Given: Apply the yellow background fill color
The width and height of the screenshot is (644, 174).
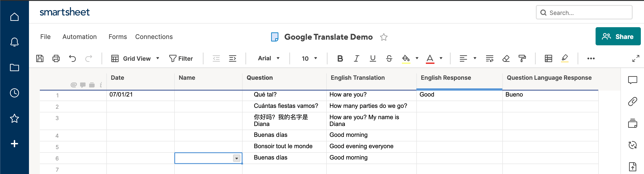Looking at the screenshot, I should (406, 59).
